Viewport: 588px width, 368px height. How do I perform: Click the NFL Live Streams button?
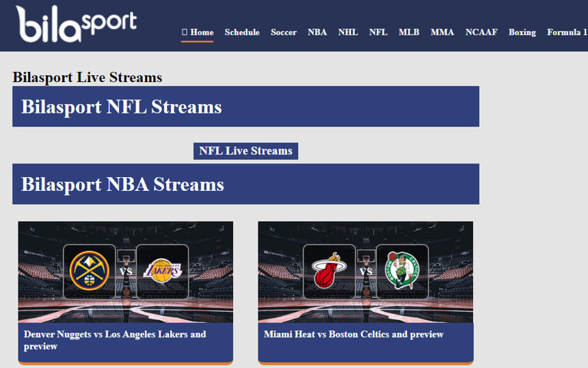click(x=245, y=150)
